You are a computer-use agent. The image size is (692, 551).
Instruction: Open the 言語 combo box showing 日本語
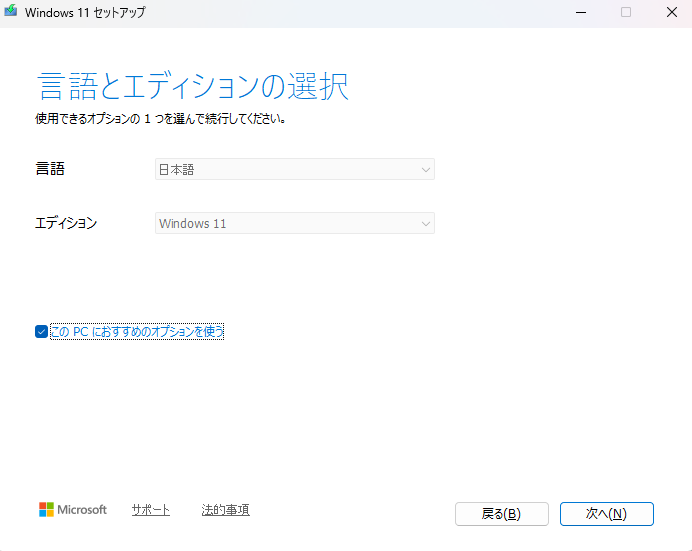click(294, 170)
